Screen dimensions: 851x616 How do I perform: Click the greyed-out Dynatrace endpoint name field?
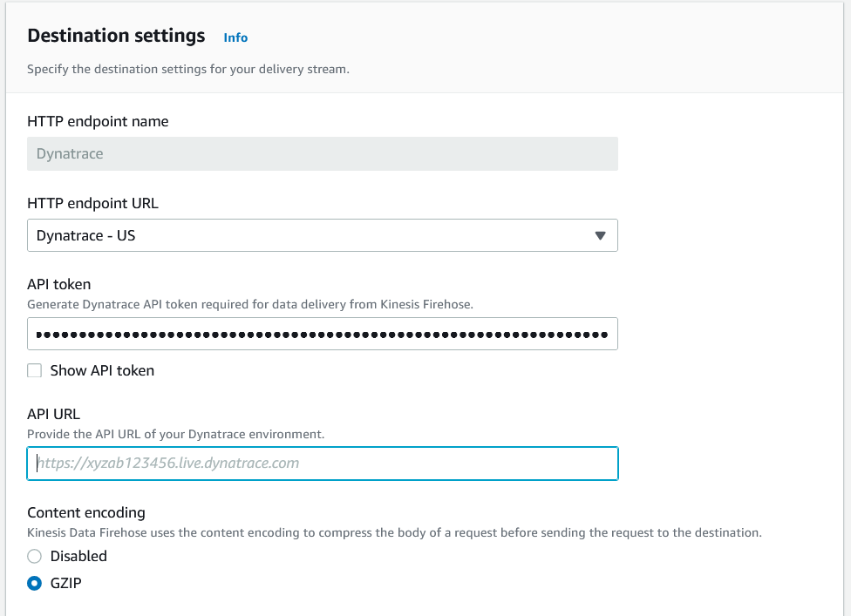tap(323, 154)
